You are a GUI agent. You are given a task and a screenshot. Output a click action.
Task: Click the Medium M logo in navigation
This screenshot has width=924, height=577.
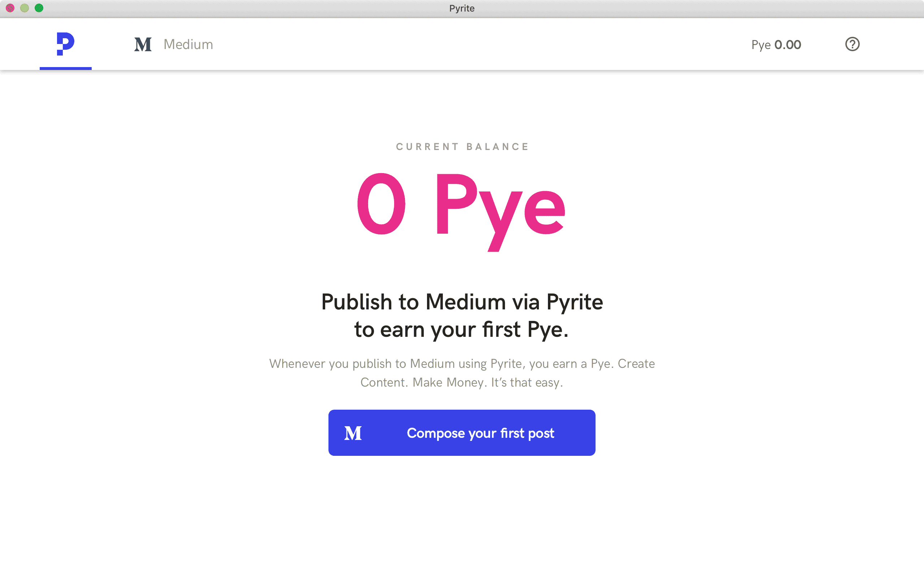(143, 44)
